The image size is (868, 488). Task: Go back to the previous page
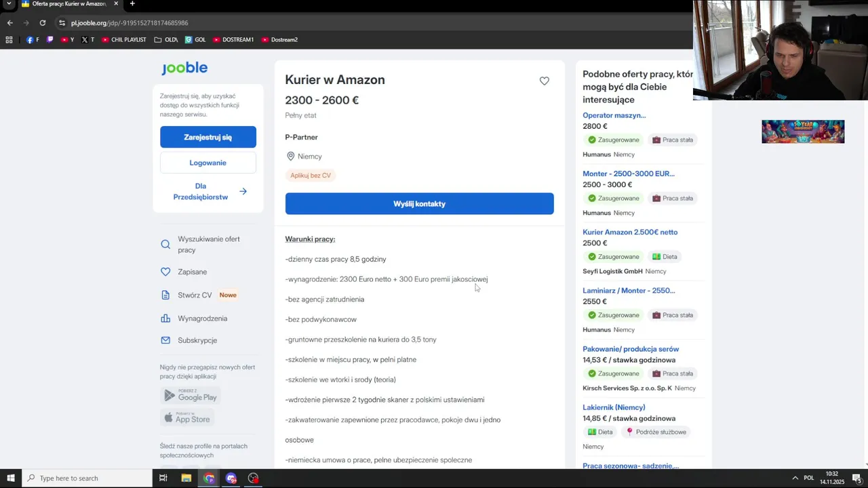click(9, 22)
